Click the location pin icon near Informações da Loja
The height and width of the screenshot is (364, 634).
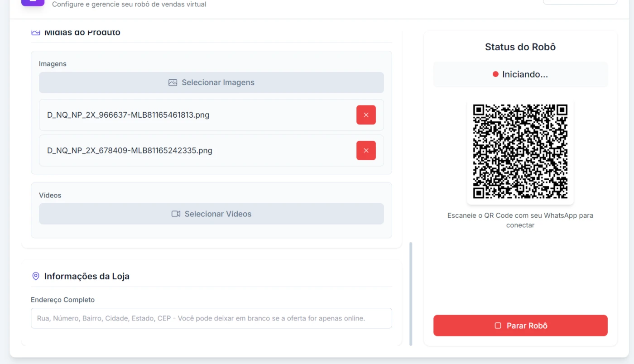coord(36,276)
